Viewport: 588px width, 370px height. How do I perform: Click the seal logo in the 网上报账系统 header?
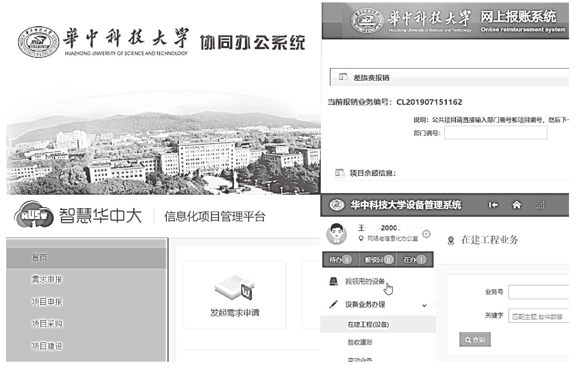[368, 21]
